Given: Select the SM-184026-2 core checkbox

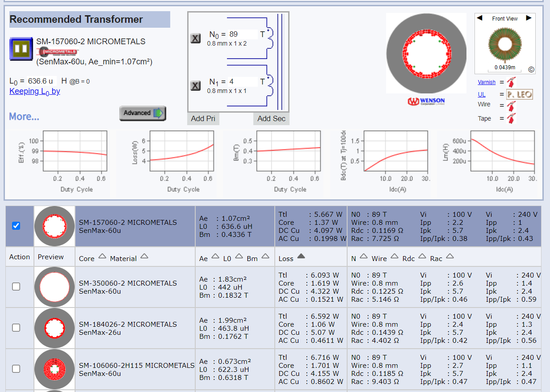Looking at the screenshot, I should [16, 328].
